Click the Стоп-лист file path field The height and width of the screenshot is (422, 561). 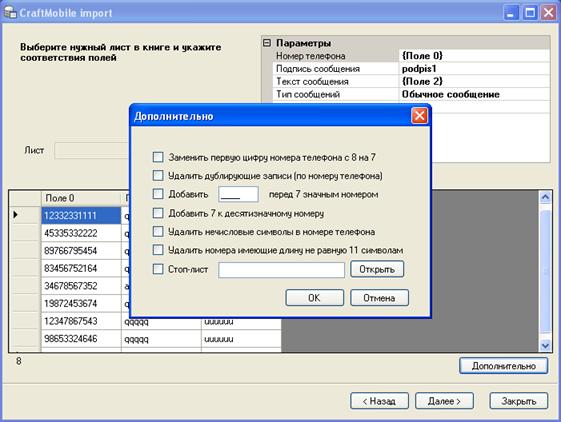(281, 270)
